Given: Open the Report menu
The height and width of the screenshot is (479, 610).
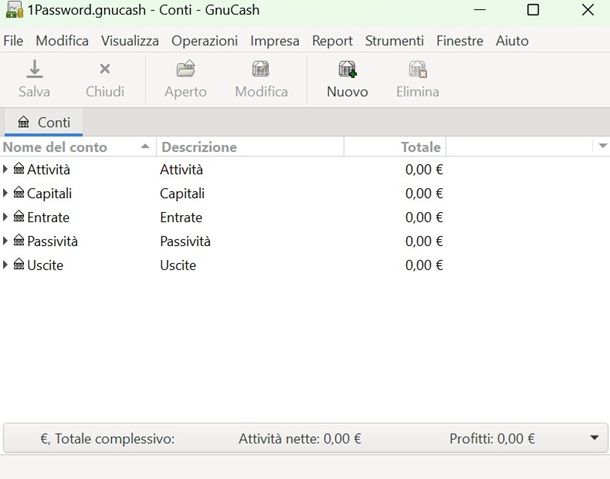Looking at the screenshot, I should (332, 41).
